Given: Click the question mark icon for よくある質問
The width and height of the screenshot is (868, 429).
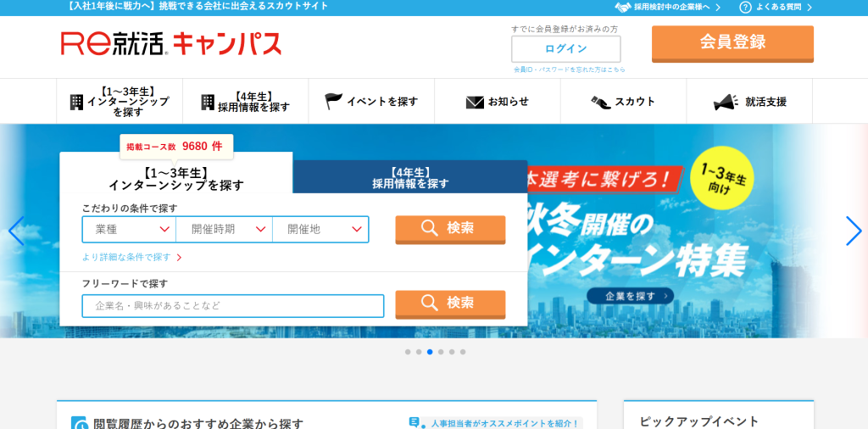Looking at the screenshot, I should pyautogui.click(x=746, y=7).
